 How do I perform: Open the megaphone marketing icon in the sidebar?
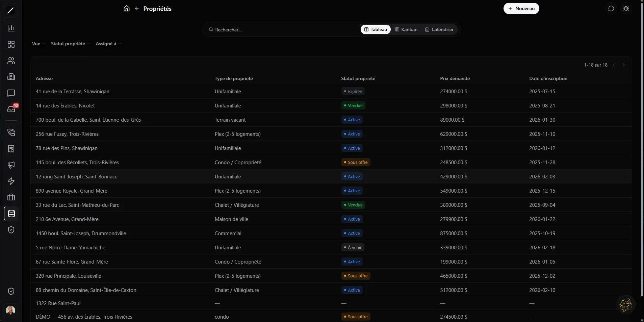(x=11, y=165)
